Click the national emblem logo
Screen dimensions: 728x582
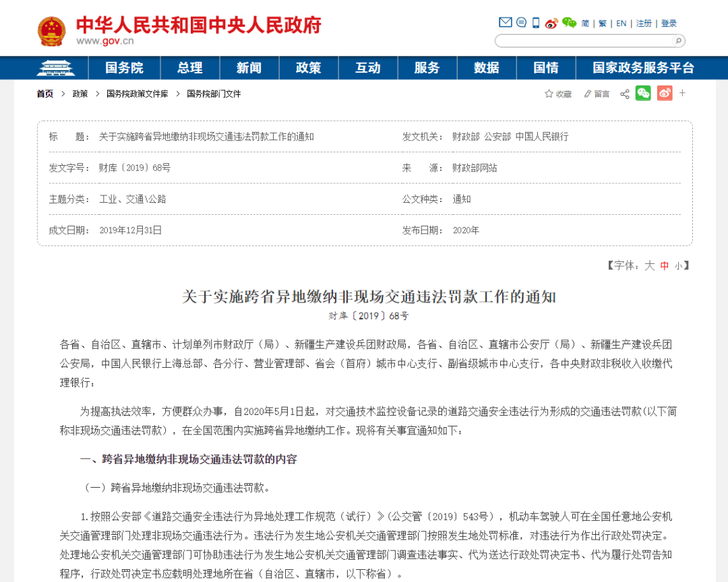pyautogui.click(x=51, y=31)
